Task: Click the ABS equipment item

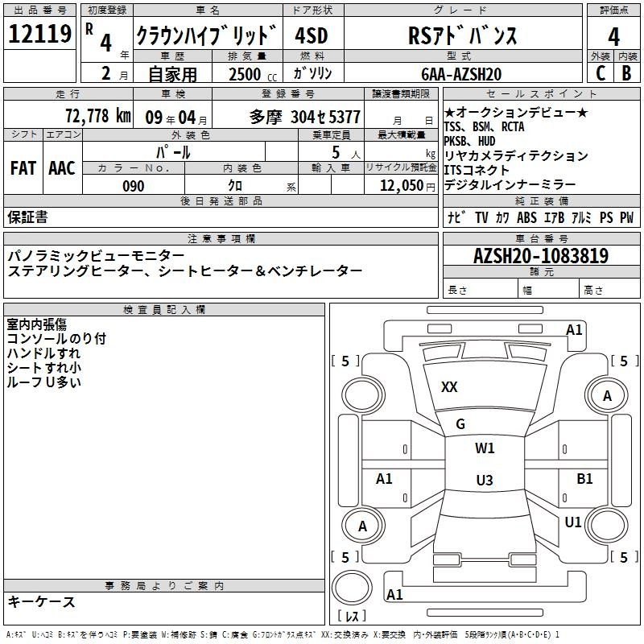Action: point(526,217)
